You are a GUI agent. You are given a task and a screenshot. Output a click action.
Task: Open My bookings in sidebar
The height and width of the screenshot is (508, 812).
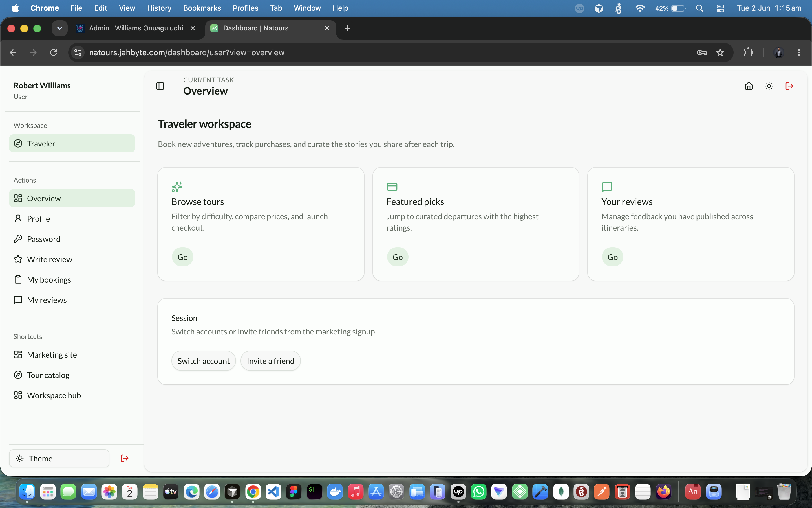(x=72, y=279)
